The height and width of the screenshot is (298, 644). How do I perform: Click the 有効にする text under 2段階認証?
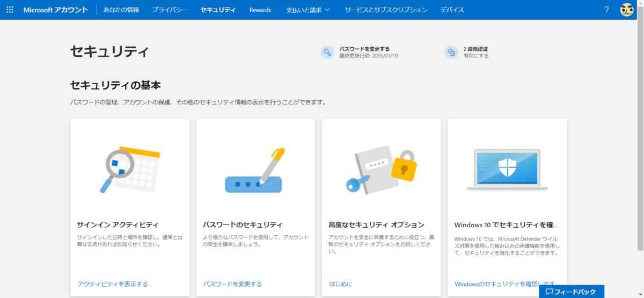(476, 56)
